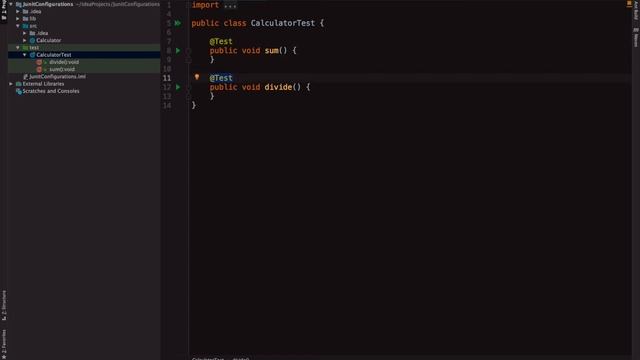Click the sum() method icon in project tree
The image size is (640, 360).
tap(39, 69)
